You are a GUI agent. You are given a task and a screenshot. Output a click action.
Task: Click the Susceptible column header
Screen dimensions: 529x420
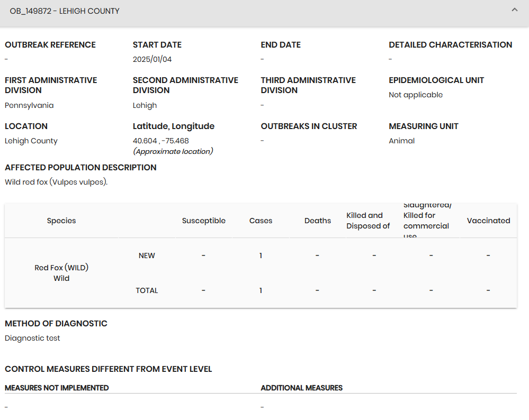pyautogui.click(x=203, y=221)
